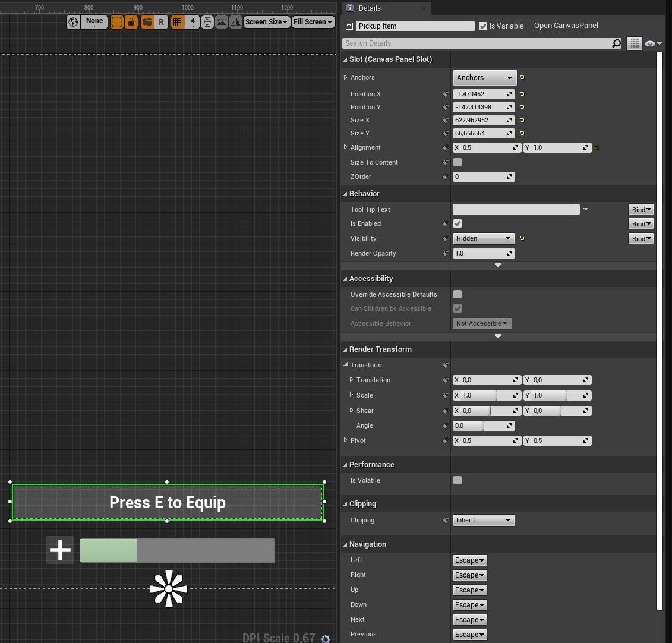The height and width of the screenshot is (643, 672).
Task: Open Navigation Left Escape dropdown
Action: click(470, 560)
